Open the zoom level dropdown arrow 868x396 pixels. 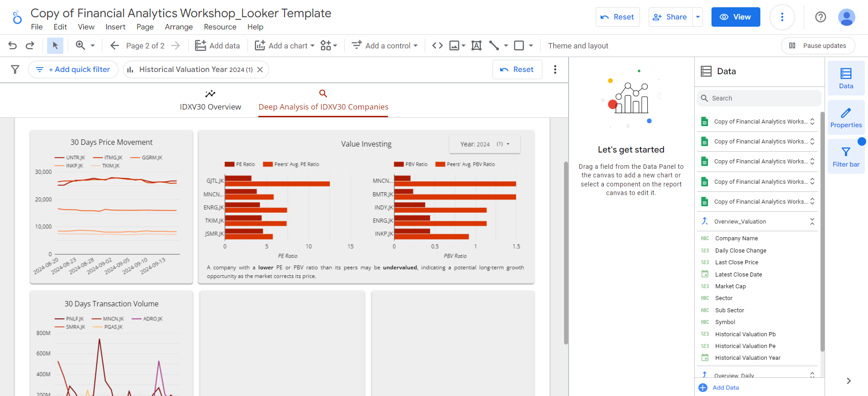pyautogui.click(x=93, y=46)
